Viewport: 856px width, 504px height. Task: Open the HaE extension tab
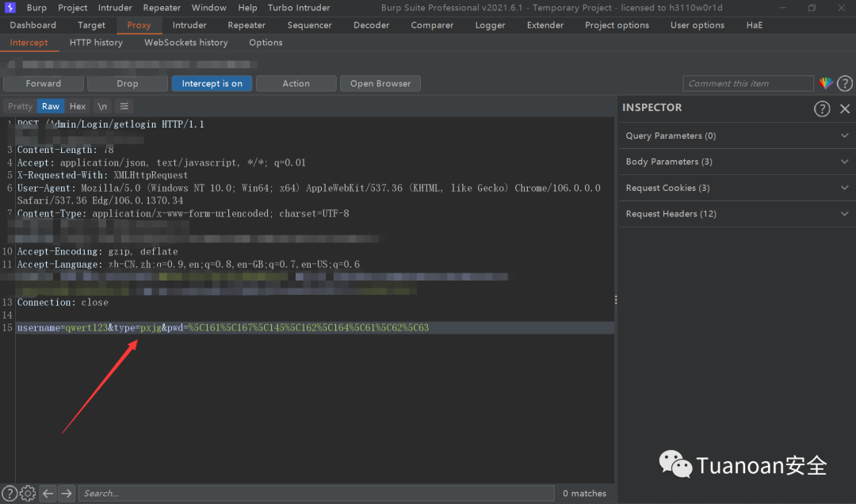[x=754, y=25]
